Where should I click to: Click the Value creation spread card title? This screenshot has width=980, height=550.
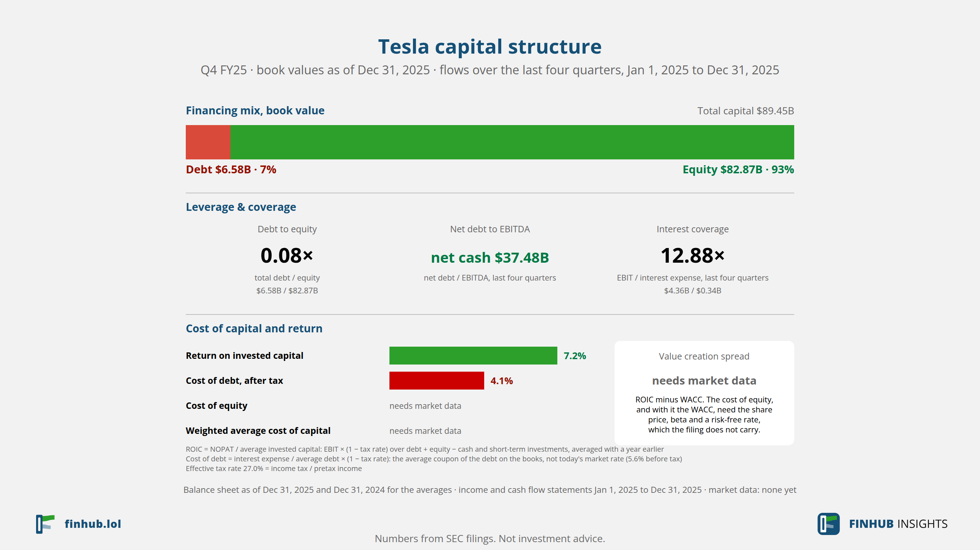pos(704,356)
